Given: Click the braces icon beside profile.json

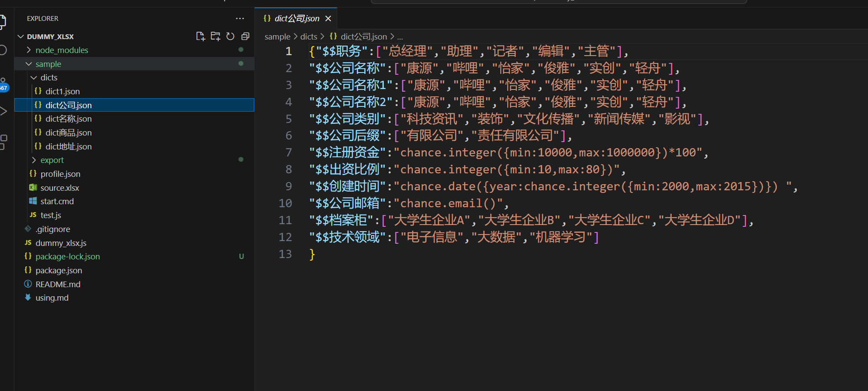Looking at the screenshot, I should point(33,173).
